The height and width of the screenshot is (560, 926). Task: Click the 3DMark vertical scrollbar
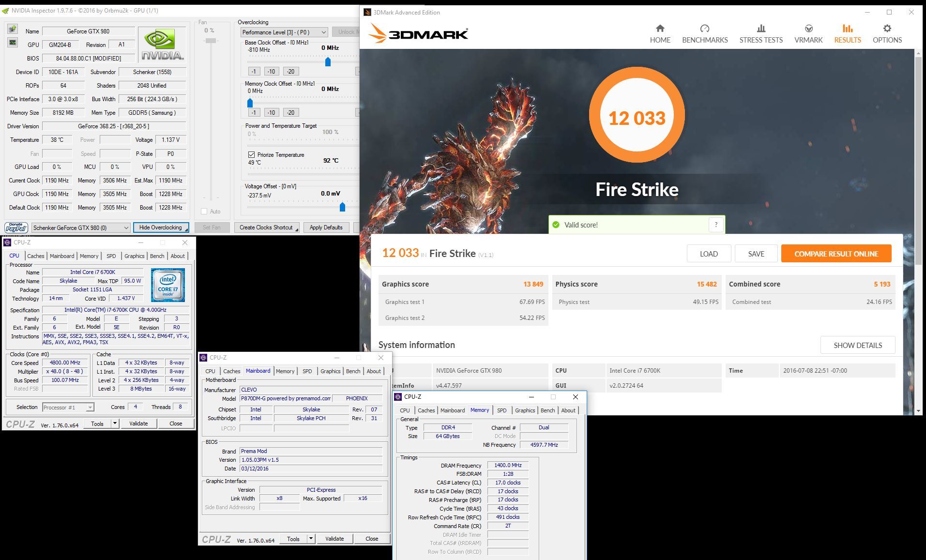(918, 160)
